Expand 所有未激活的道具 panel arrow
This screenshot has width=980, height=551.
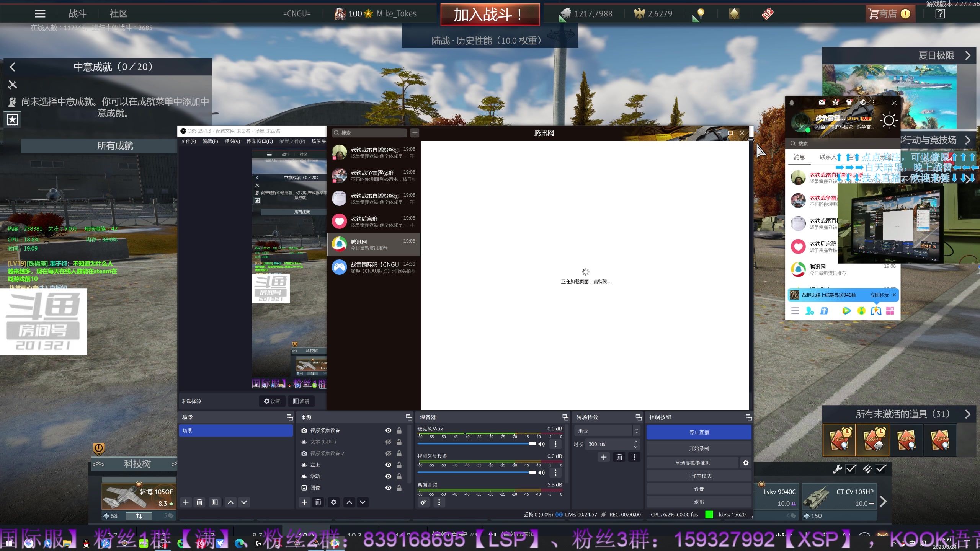pos(968,414)
